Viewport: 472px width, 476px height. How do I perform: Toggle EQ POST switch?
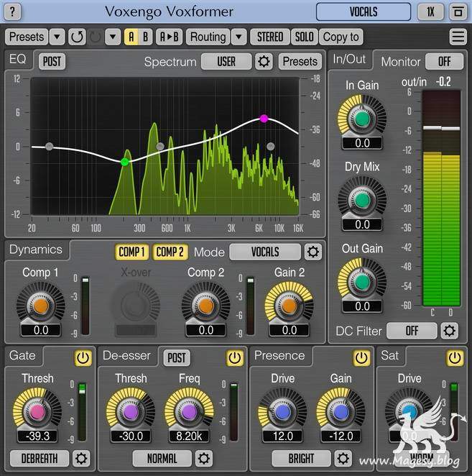pos(52,62)
